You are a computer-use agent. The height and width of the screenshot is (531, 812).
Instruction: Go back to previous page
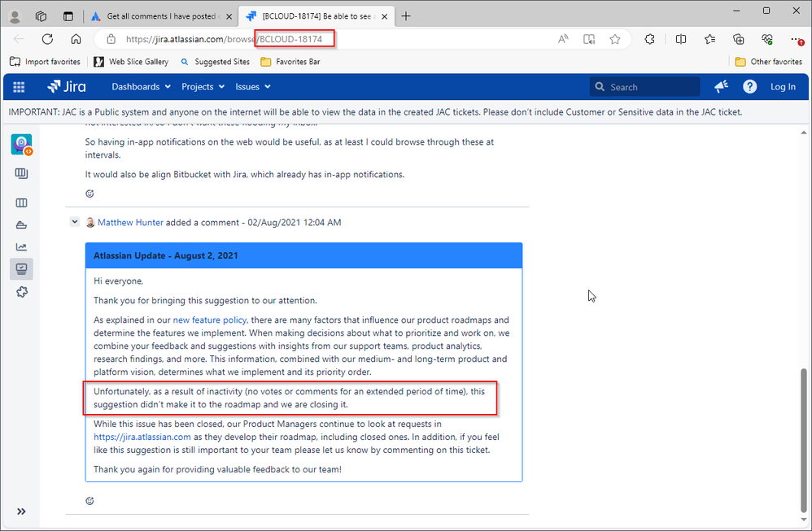[20, 39]
